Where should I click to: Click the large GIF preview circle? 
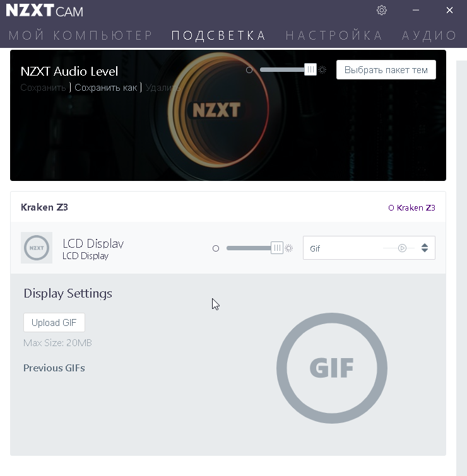pyautogui.click(x=332, y=368)
